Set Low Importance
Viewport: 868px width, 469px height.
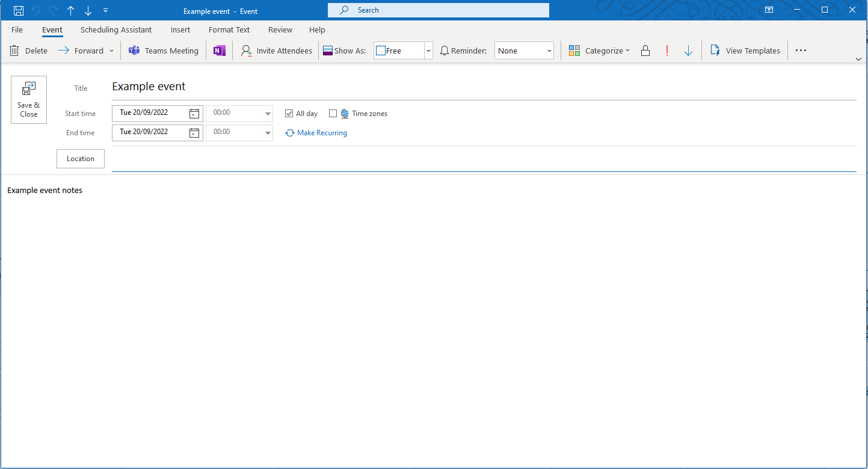point(689,51)
